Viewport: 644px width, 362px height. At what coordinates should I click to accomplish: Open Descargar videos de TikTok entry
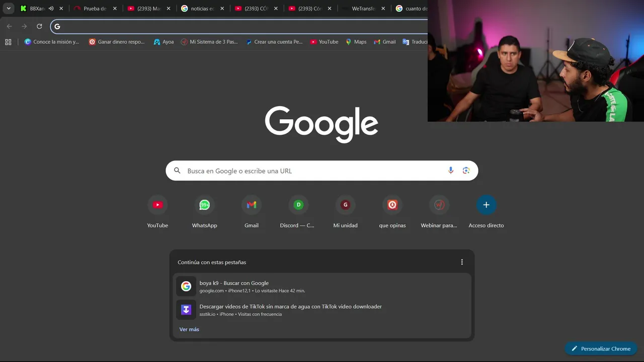[322, 310]
